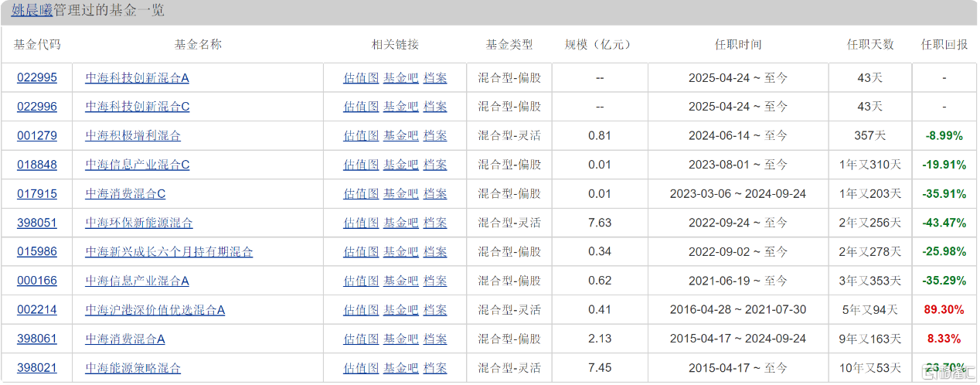
Task: Open fund code 398051 link
Action: (x=37, y=223)
